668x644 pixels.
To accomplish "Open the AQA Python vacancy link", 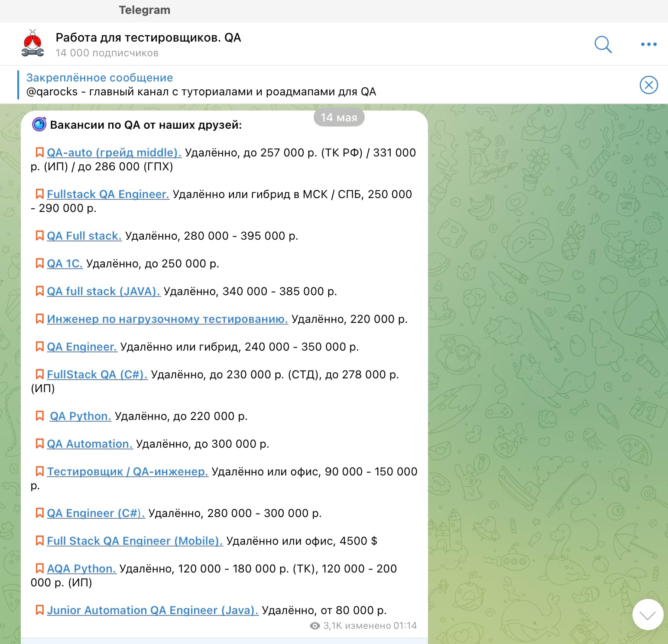I will pos(81,569).
